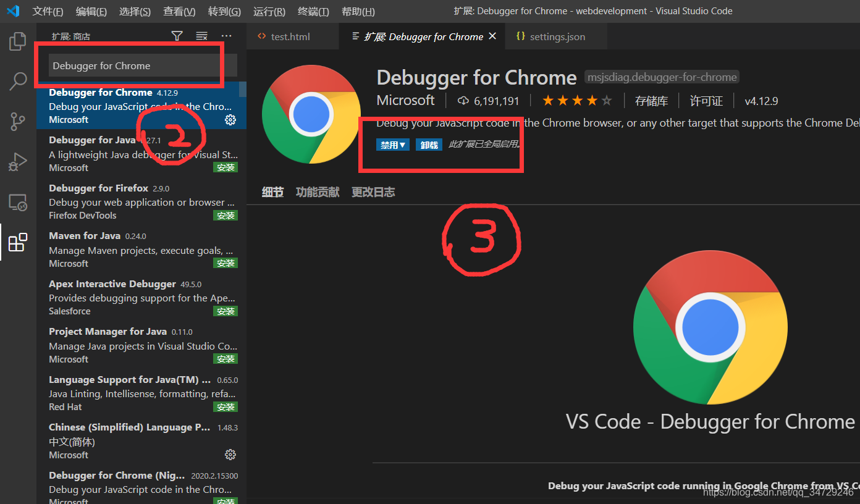The width and height of the screenshot is (860, 504).
Task: Expand the 禁用 disable dropdown arrow
Action: pos(402,144)
